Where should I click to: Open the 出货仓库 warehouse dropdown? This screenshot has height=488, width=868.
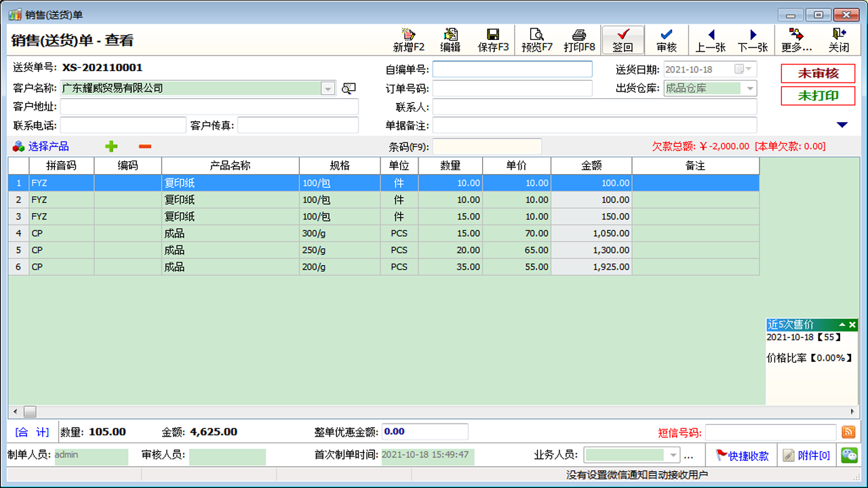click(749, 87)
